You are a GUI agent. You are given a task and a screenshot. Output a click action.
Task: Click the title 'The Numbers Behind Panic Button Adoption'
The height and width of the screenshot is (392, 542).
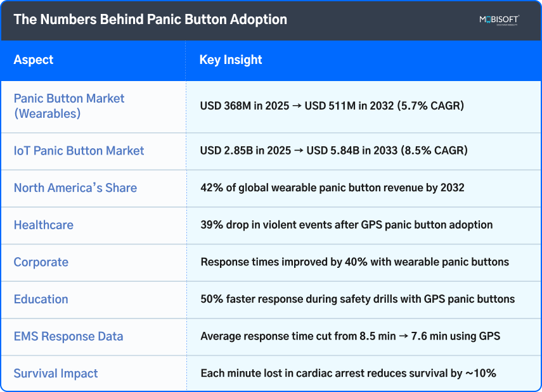pos(150,20)
